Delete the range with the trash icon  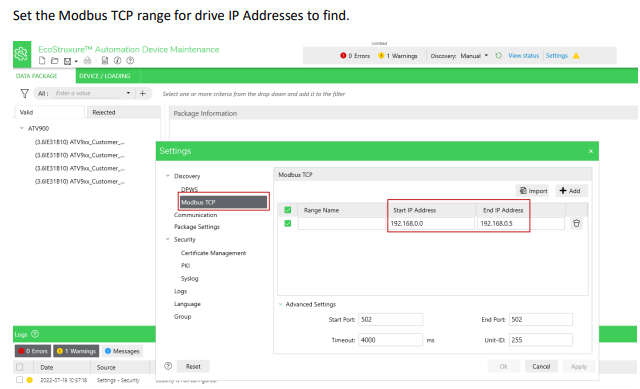point(576,223)
